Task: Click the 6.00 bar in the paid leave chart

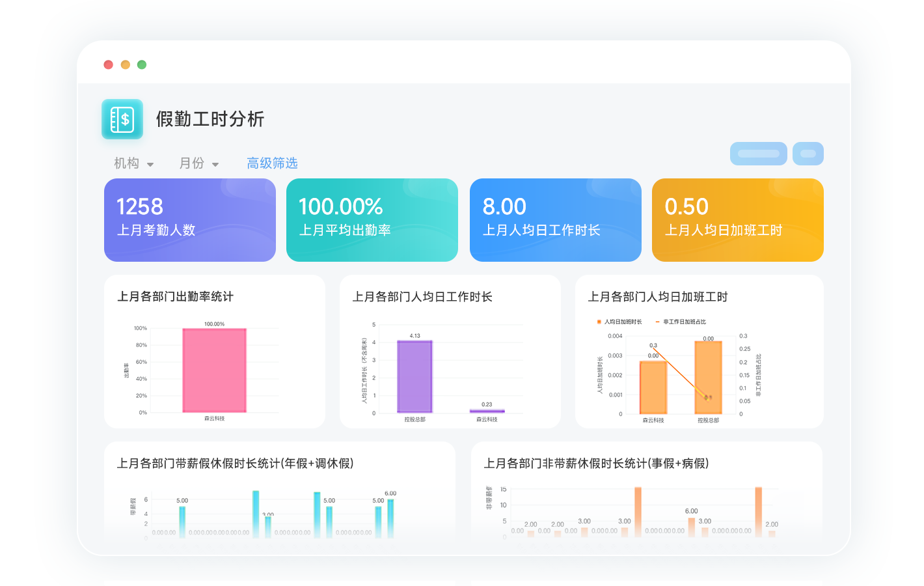Action: (x=390, y=517)
